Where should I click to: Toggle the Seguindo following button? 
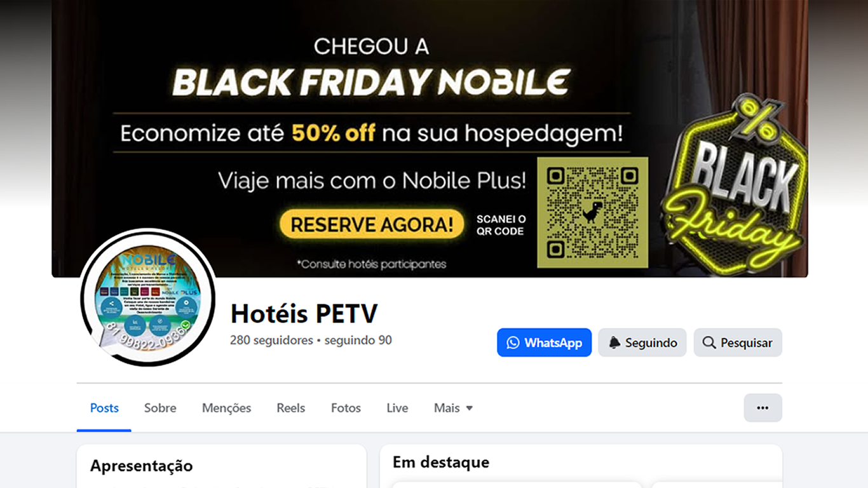642,342
